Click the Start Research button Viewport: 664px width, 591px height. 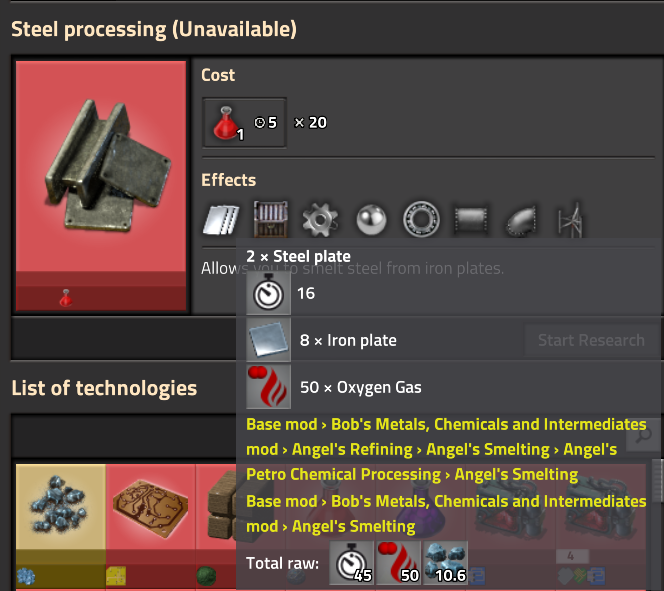pyautogui.click(x=592, y=340)
